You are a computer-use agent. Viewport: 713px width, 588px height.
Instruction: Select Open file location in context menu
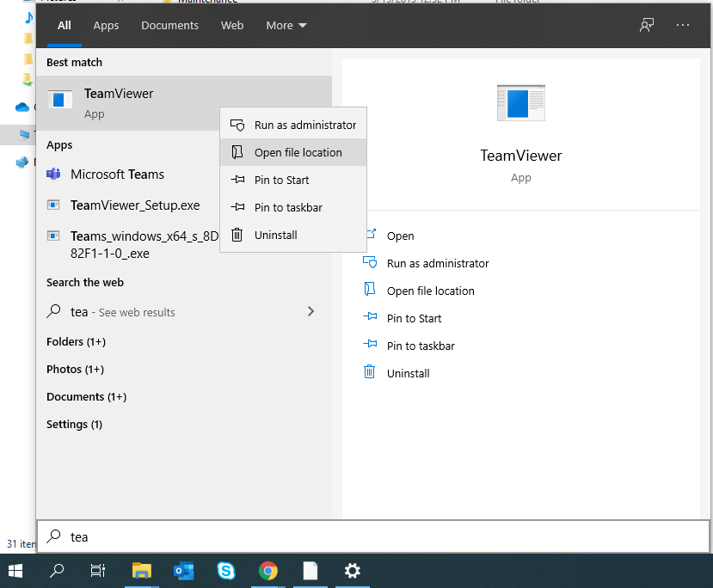click(298, 153)
